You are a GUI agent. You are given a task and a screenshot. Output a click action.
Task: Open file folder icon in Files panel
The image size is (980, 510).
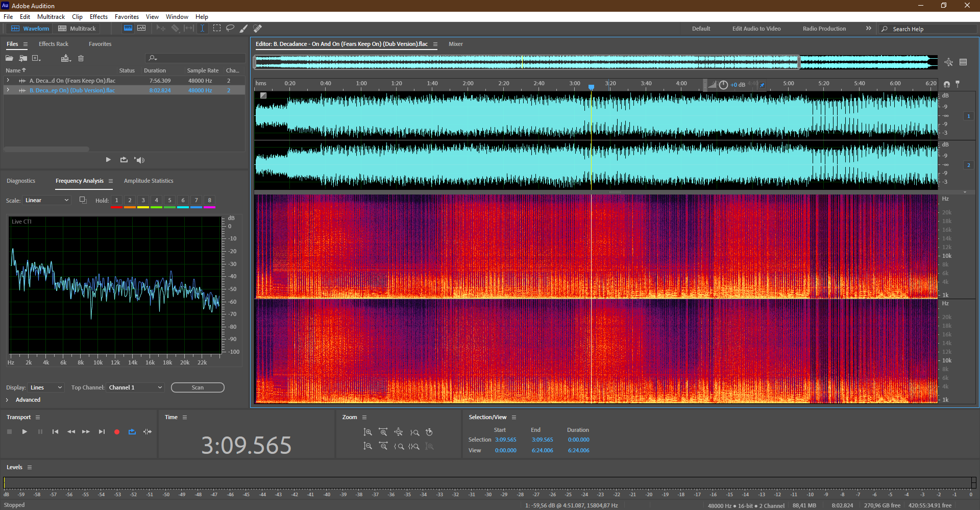[9, 58]
